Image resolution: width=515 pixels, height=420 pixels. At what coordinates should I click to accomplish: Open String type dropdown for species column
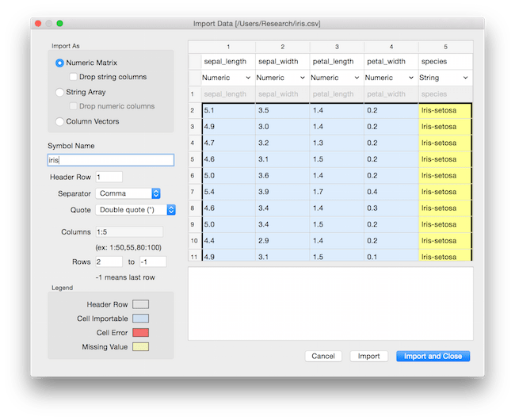coord(444,78)
